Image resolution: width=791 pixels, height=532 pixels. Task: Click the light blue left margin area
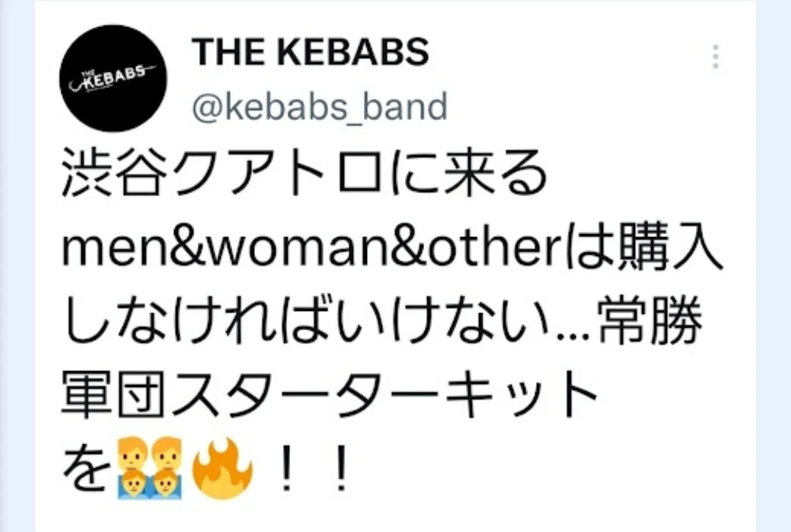tap(17, 266)
